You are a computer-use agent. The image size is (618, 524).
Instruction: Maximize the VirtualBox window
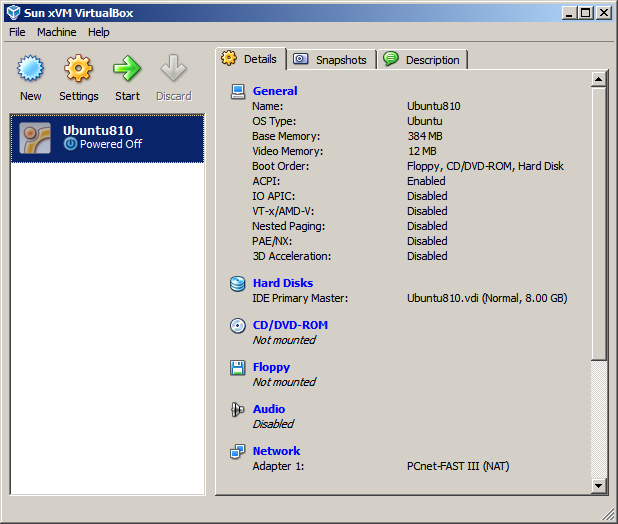click(586, 13)
